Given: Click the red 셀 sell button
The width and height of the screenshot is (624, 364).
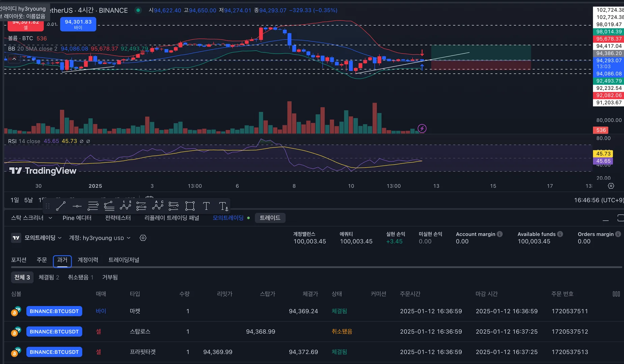Looking at the screenshot, I should 26,25.
